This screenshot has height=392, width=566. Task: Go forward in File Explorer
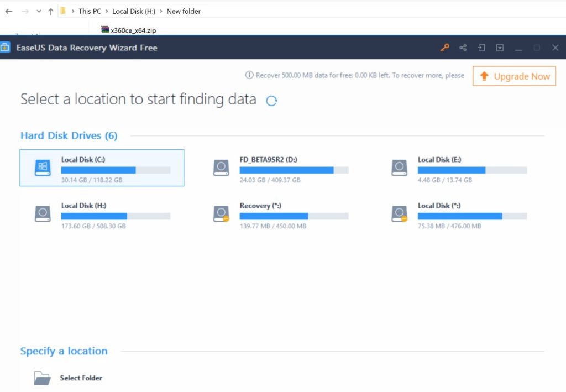[x=25, y=11]
